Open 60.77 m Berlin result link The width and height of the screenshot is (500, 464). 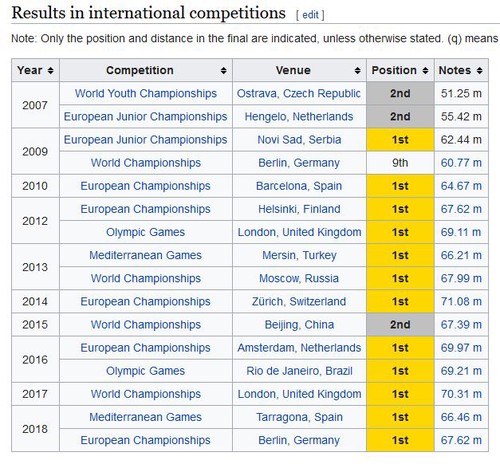click(x=461, y=163)
